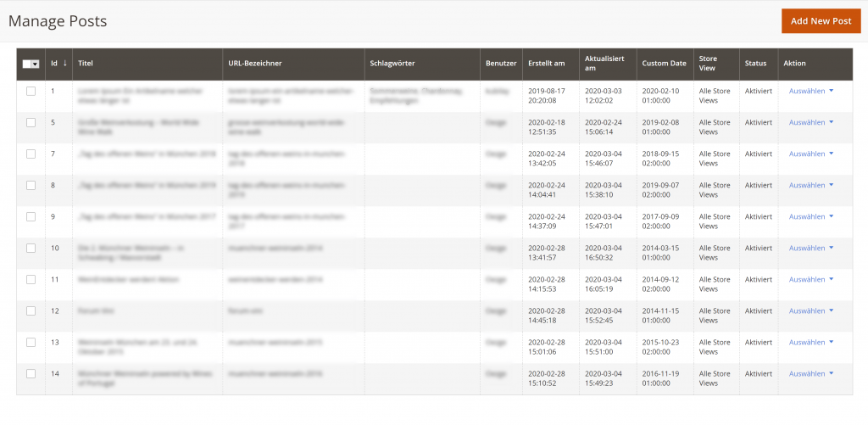Check the checkbox for row Id 10
This screenshot has height=425, width=868.
click(31, 249)
